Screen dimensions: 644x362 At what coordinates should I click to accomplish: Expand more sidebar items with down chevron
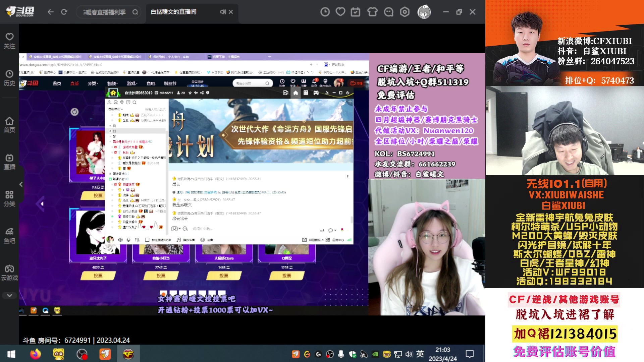pyautogui.click(x=9, y=295)
